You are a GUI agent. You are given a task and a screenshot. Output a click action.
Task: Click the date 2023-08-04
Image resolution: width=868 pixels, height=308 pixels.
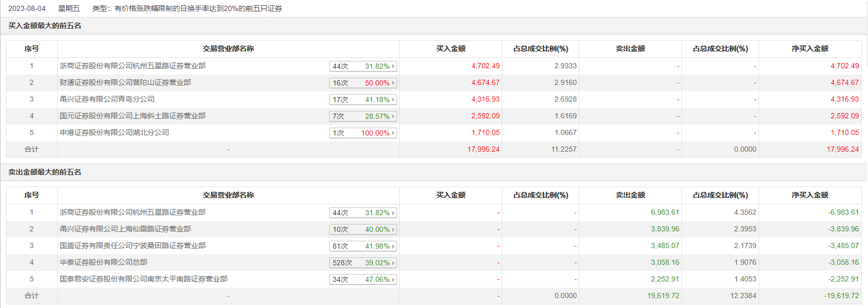point(27,8)
